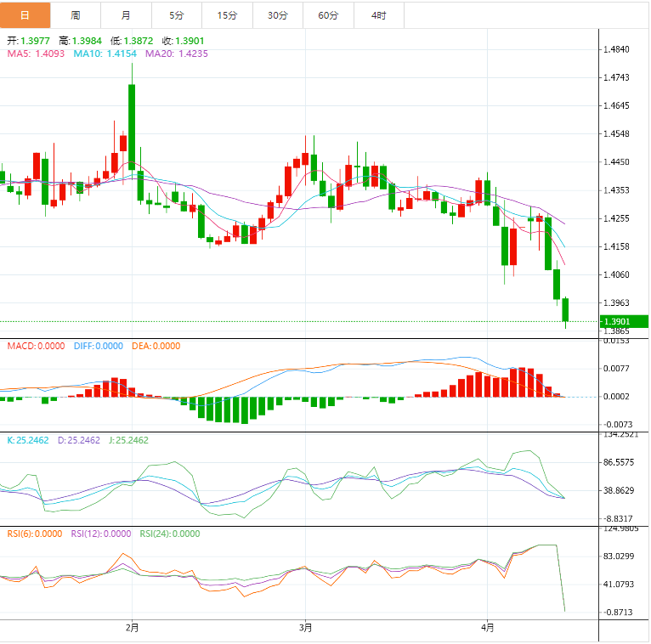This screenshot has height=644, width=651.
Task: Click the 38.8629 KDJ axis label
Action: (619, 491)
